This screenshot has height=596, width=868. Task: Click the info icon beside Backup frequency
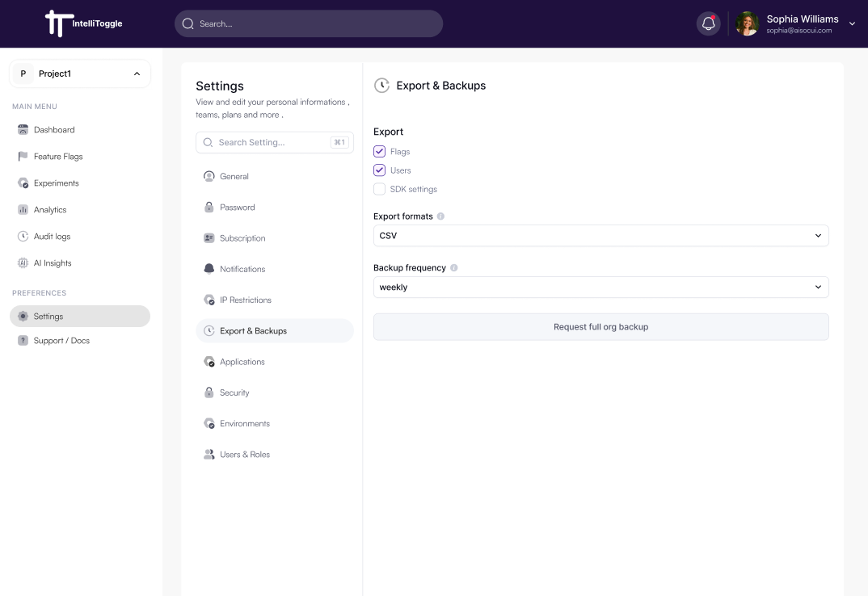pyautogui.click(x=453, y=267)
